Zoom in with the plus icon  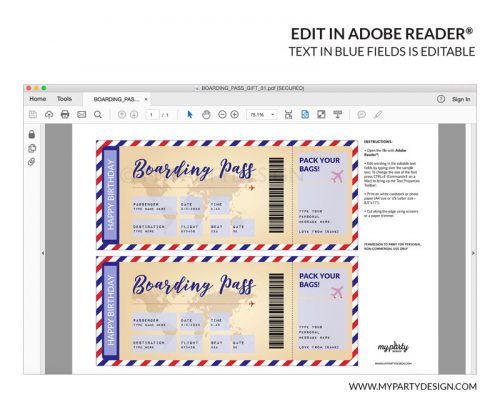pos(235,115)
